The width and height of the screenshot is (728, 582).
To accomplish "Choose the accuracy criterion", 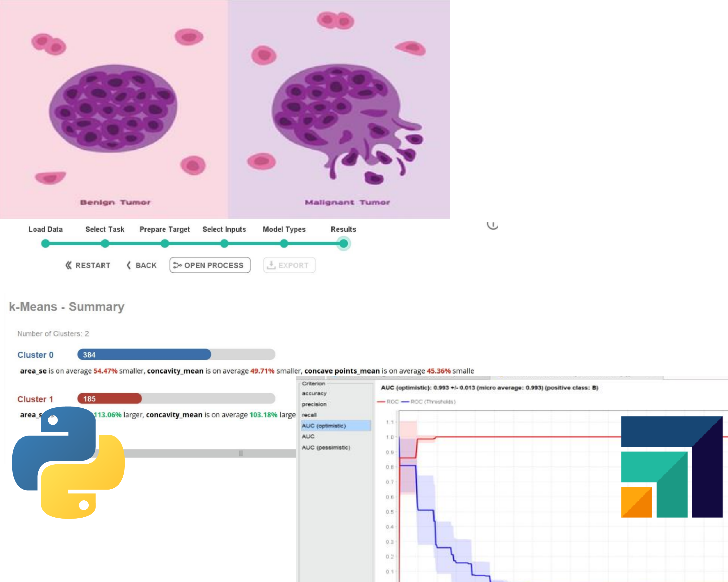I will click(314, 393).
